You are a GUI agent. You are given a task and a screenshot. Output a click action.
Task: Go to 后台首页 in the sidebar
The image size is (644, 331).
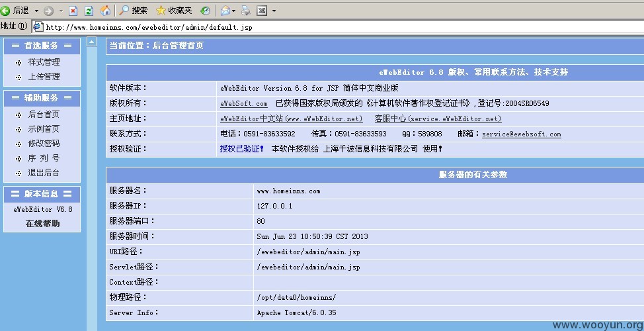[x=44, y=115]
